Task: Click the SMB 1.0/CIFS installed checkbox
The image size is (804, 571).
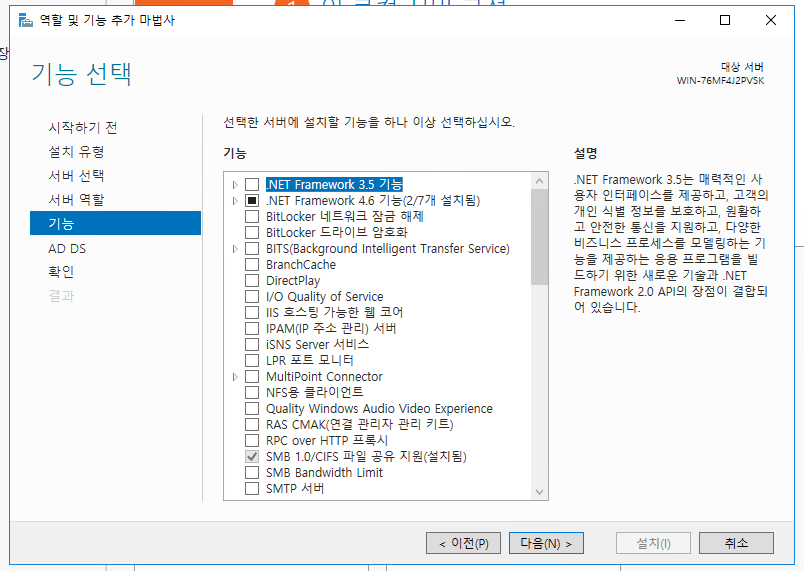Action: point(252,457)
